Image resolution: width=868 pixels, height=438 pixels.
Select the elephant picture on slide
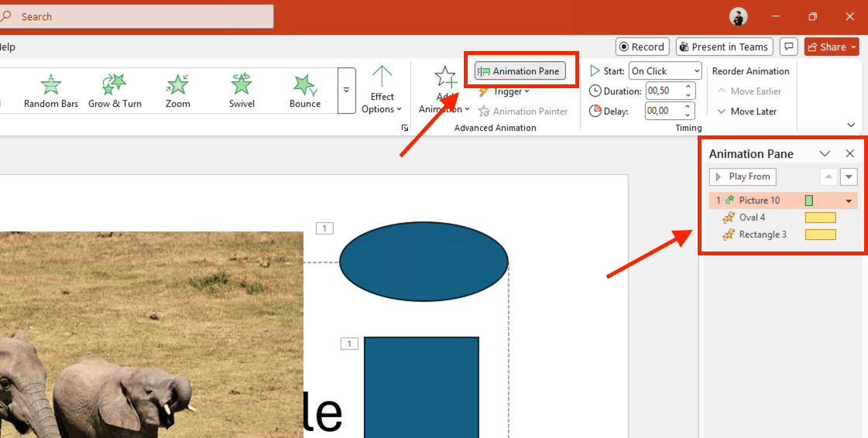tap(152, 334)
